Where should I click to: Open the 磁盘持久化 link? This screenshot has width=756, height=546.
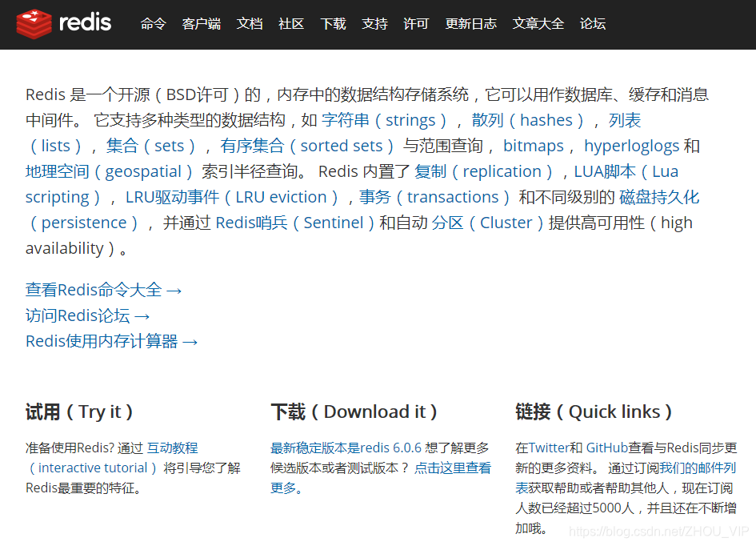pyautogui.click(x=659, y=197)
